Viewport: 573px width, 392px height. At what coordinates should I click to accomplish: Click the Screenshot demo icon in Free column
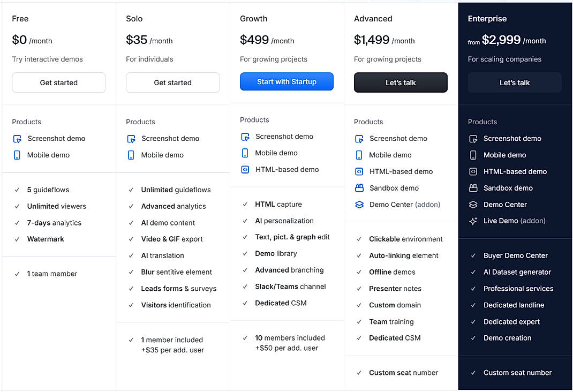16,138
